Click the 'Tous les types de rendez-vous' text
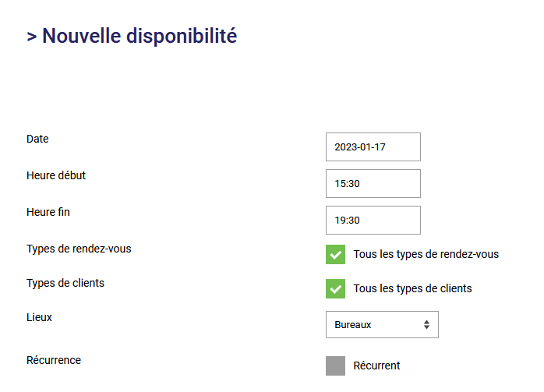 (x=426, y=254)
